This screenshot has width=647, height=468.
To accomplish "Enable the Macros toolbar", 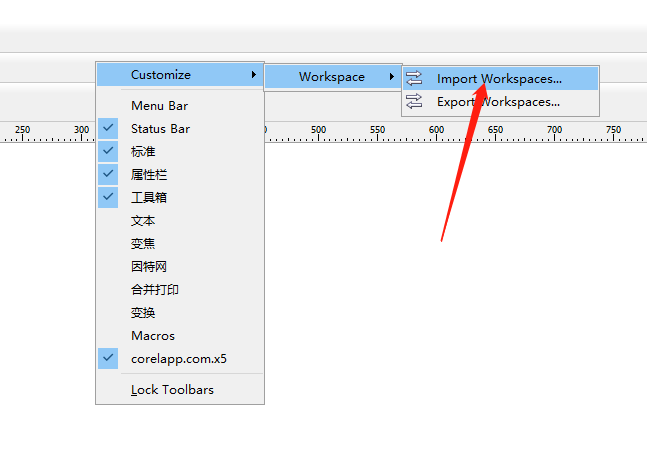I will [x=180, y=336].
